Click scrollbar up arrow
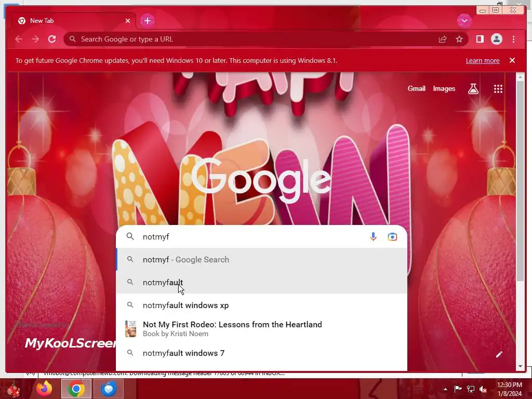 coord(520,77)
